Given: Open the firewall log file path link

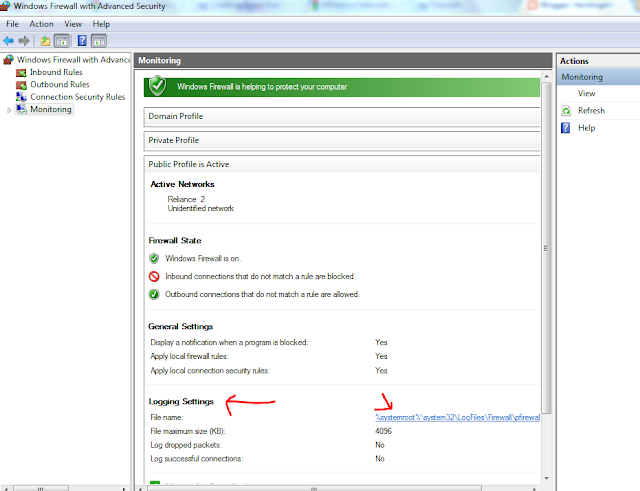Looking at the screenshot, I should pos(458,417).
